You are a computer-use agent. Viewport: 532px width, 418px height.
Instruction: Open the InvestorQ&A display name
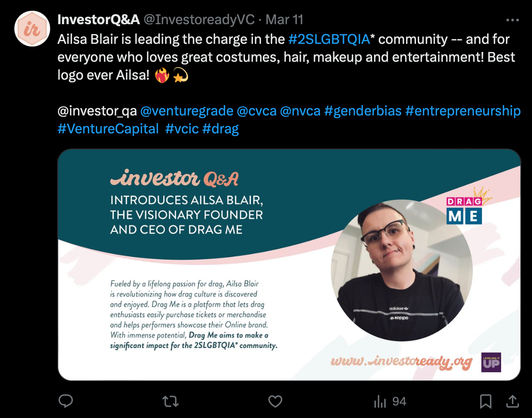[99, 20]
